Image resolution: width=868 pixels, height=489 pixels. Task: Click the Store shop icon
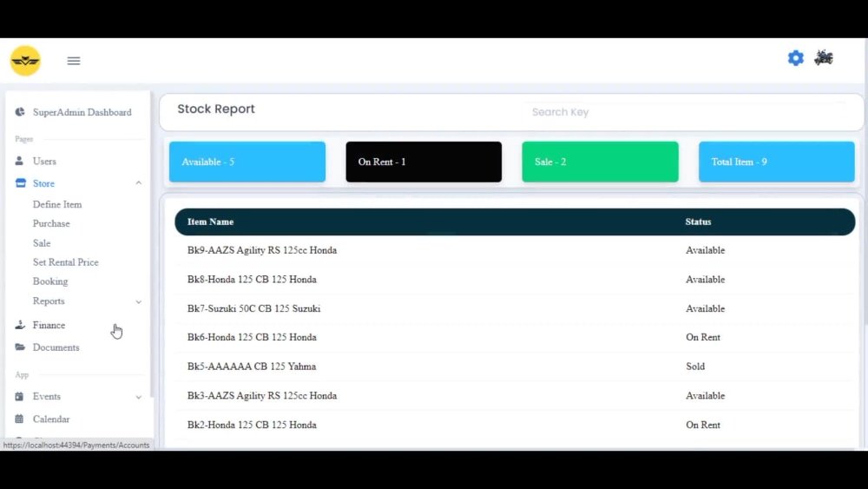point(21,182)
